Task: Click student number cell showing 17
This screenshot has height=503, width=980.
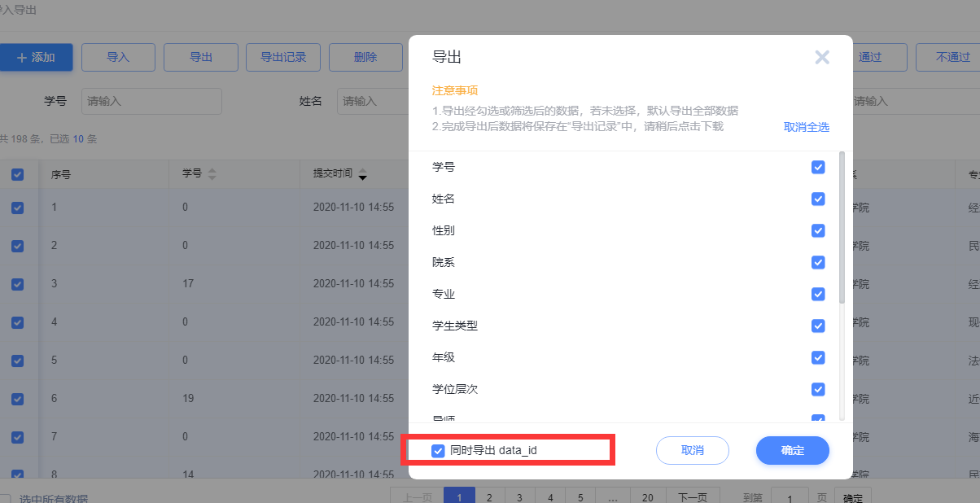Action: pos(188,284)
